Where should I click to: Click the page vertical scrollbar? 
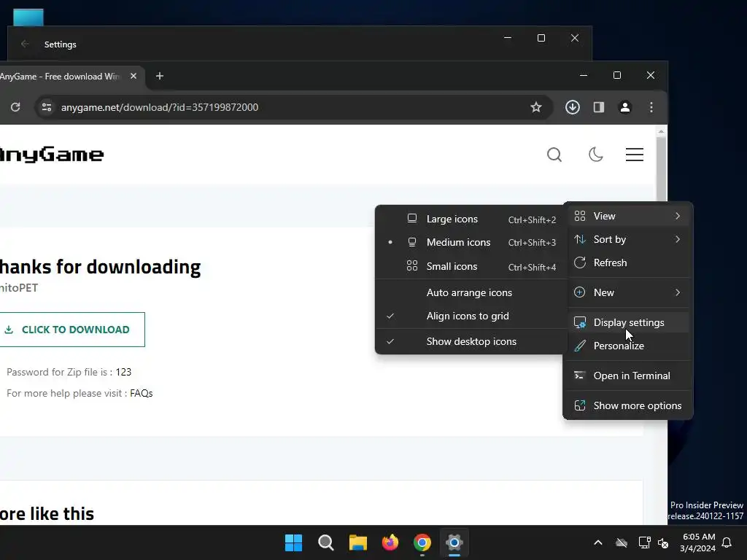[x=661, y=169]
